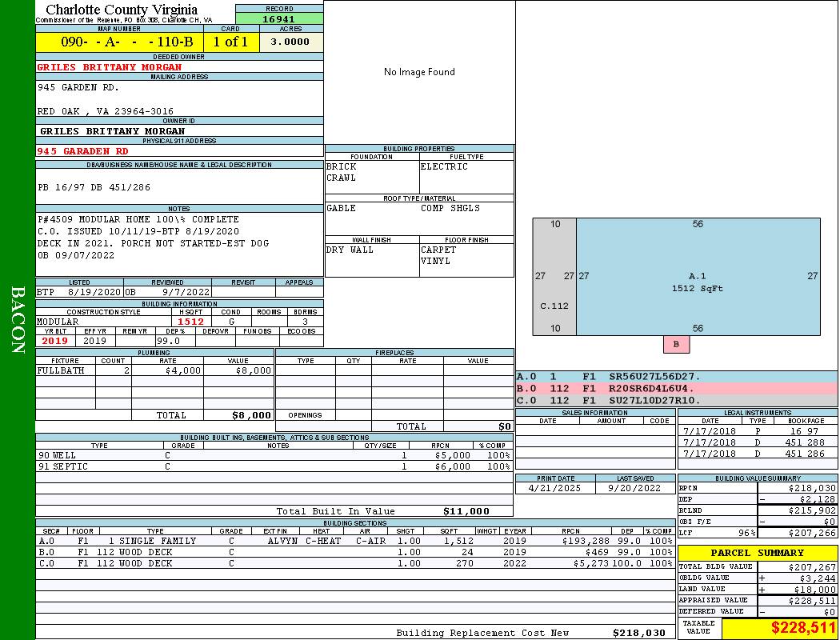Click the gray C.112 deck sketch section
The width and height of the screenshot is (840, 640).
pyautogui.click(x=554, y=277)
